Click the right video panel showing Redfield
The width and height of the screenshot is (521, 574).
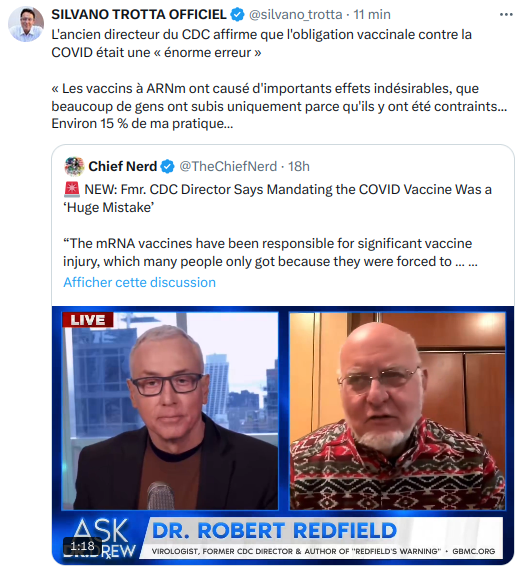(398, 411)
